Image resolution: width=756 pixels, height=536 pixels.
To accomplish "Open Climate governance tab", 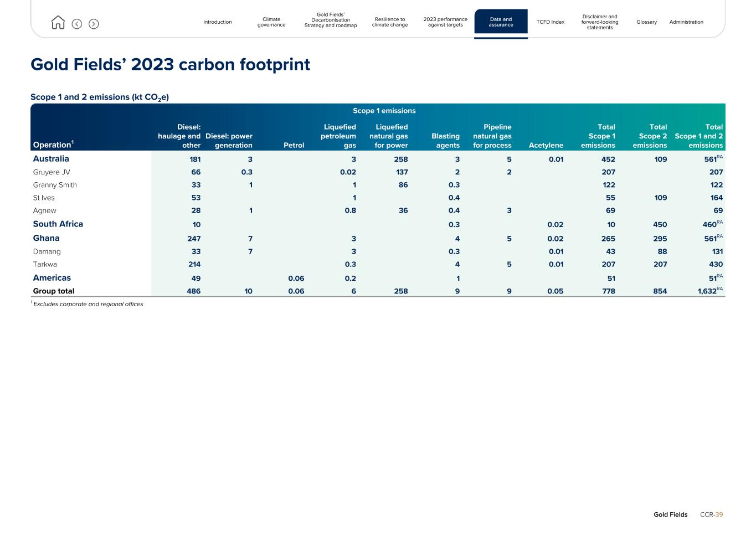I will tap(271, 22).
